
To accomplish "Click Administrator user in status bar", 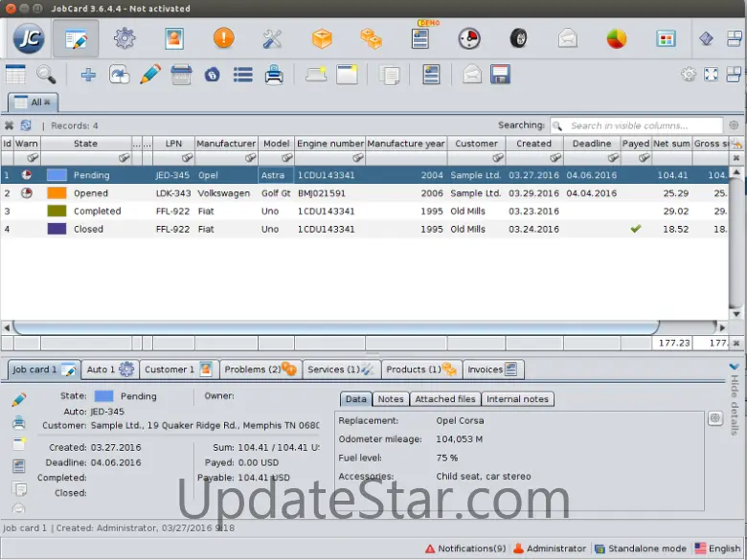I will click(x=550, y=549).
